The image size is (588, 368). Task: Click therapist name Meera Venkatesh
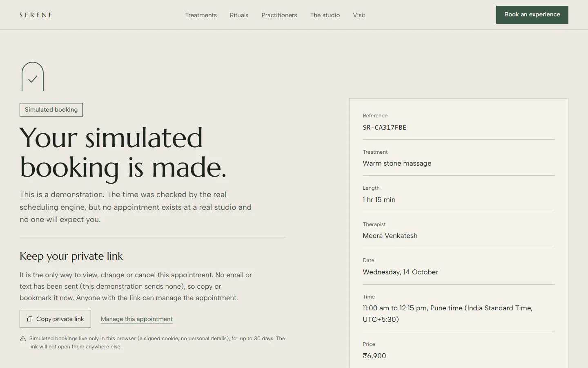[x=390, y=236]
